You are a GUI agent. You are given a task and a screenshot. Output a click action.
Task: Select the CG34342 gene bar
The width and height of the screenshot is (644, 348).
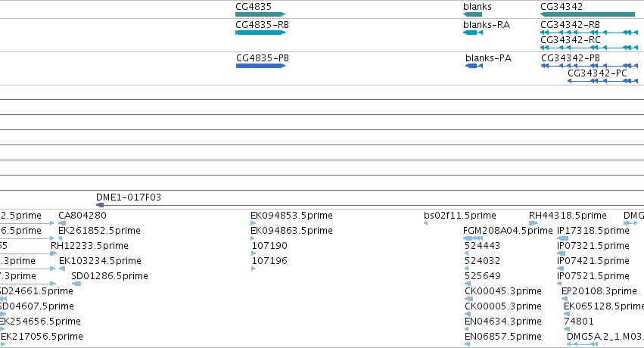588,14
